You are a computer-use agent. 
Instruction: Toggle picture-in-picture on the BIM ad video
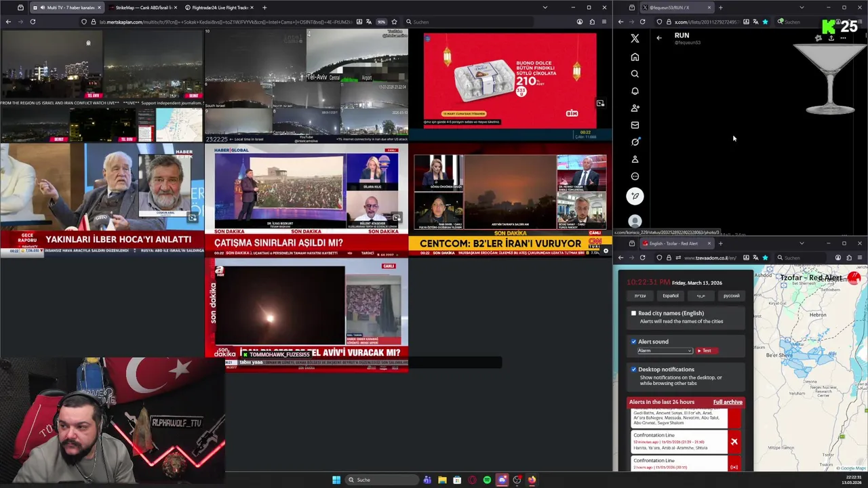[x=600, y=103]
